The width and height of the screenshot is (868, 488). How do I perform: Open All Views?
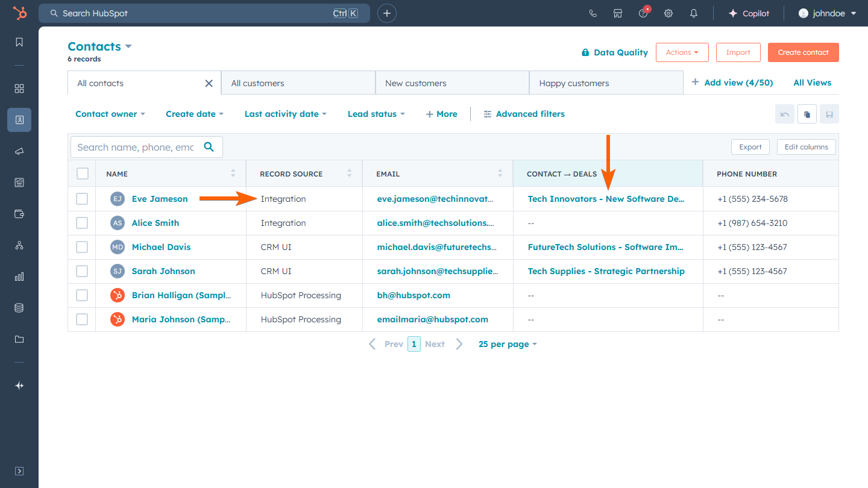click(813, 83)
